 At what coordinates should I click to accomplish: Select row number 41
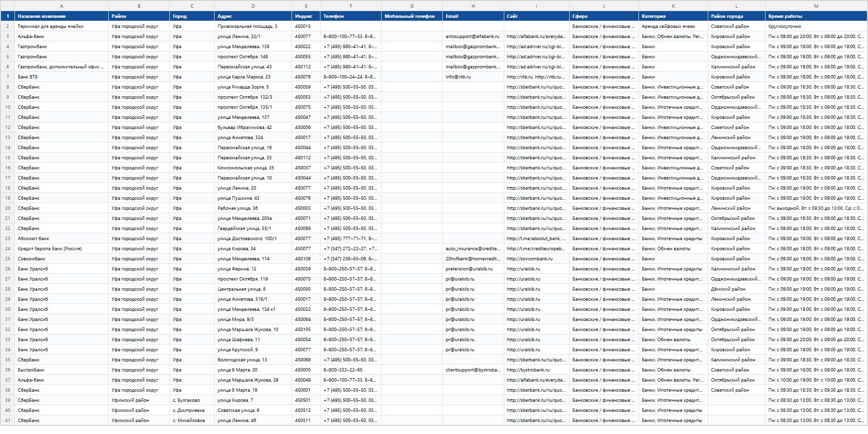pos(8,421)
